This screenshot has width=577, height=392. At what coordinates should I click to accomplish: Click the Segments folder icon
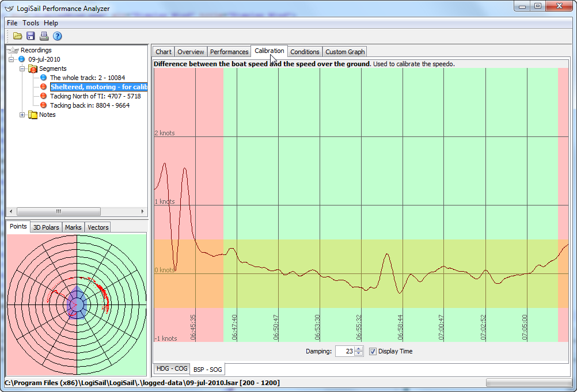(x=33, y=68)
